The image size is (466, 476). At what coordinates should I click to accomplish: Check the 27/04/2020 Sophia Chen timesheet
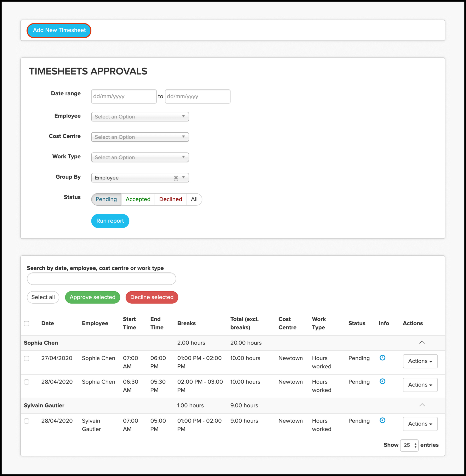[x=27, y=358]
